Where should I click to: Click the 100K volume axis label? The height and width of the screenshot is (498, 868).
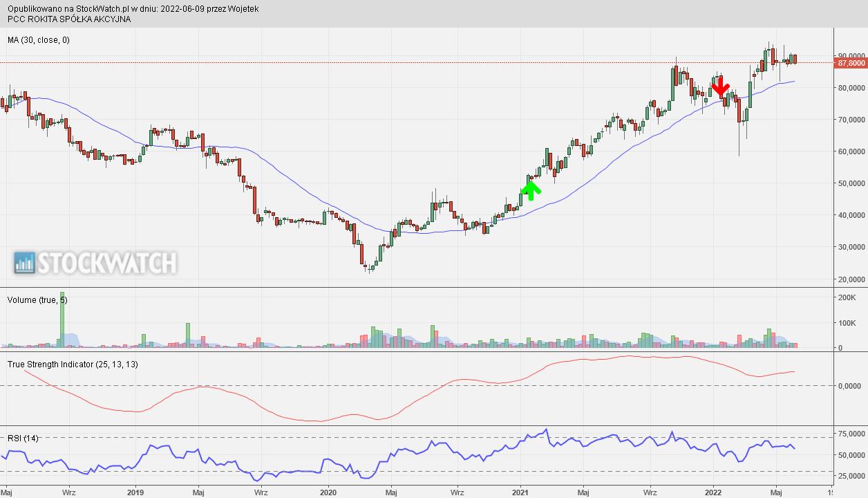point(847,323)
